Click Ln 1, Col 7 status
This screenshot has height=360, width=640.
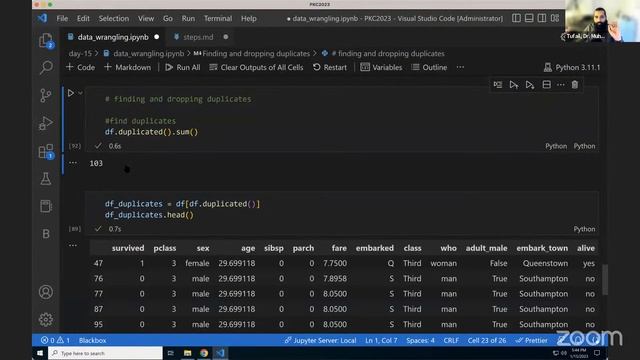pyautogui.click(x=381, y=340)
